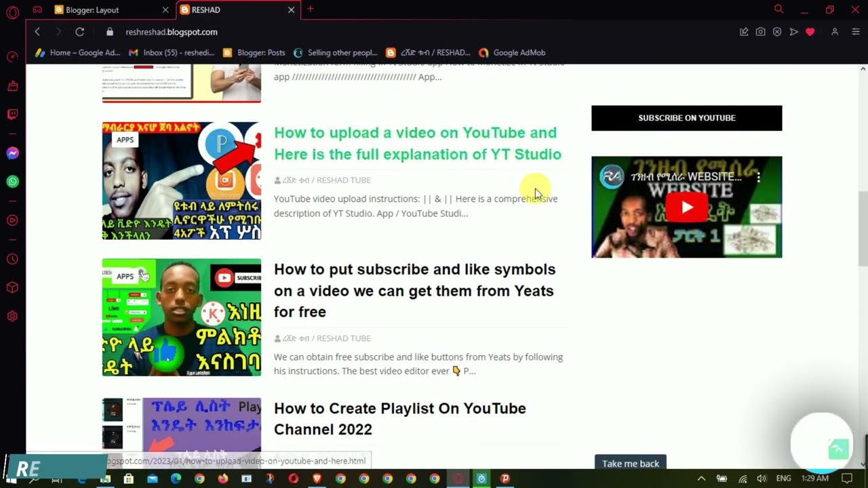Click the ENG language indicator

tap(783, 479)
